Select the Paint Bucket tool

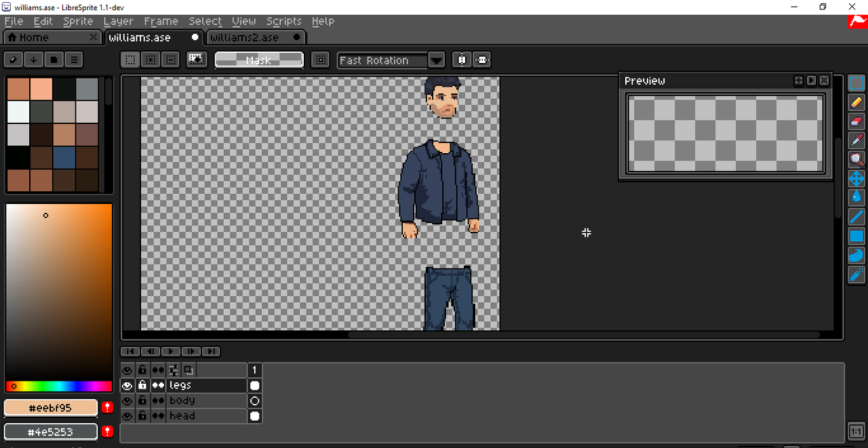[x=856, y=198]
